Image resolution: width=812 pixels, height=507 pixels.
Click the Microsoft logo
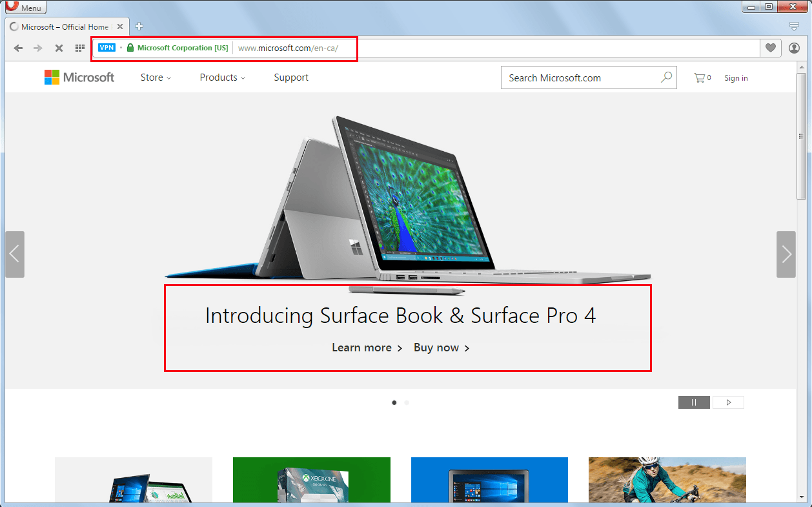[79, 78]
